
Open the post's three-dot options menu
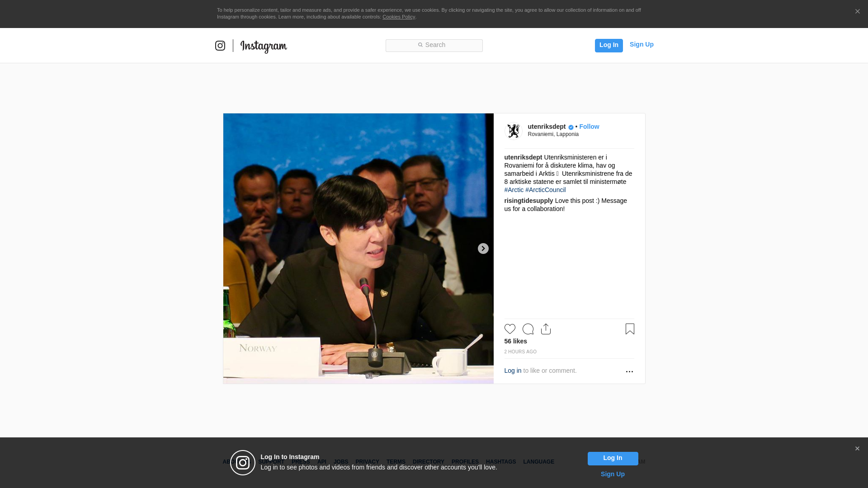tap(629, 371)
